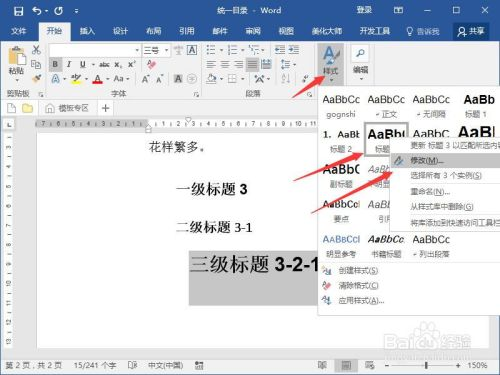Screen dimensions: 500x375
Task: Open the highlight color dropdown arrow
Action: click(x=86, y=79)
